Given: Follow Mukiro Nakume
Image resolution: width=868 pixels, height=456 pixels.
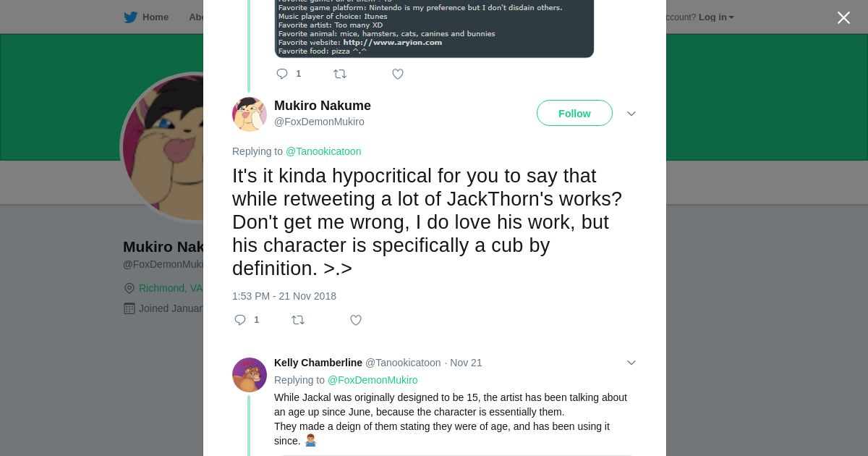Looking at the screenshot, I should [x=574, y=113].
